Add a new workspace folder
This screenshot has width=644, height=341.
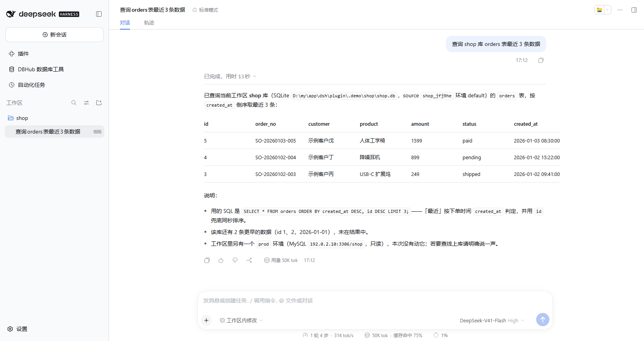(99, 103)
